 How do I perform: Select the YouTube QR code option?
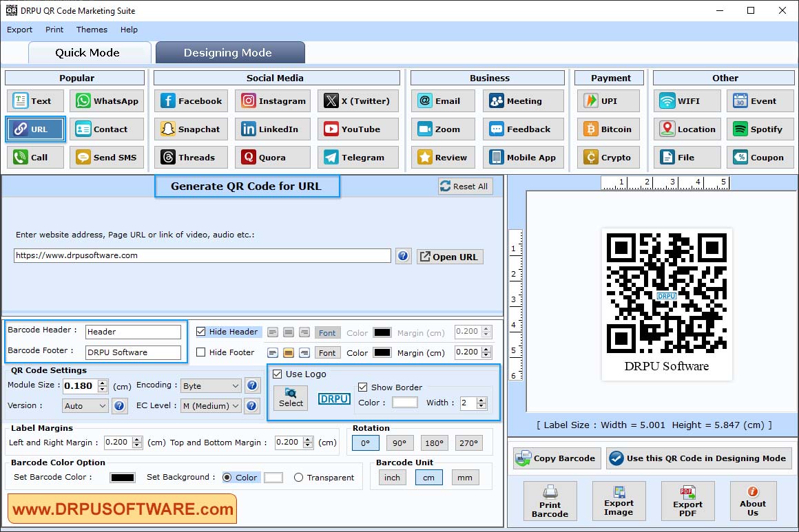(x=357, y=129)
